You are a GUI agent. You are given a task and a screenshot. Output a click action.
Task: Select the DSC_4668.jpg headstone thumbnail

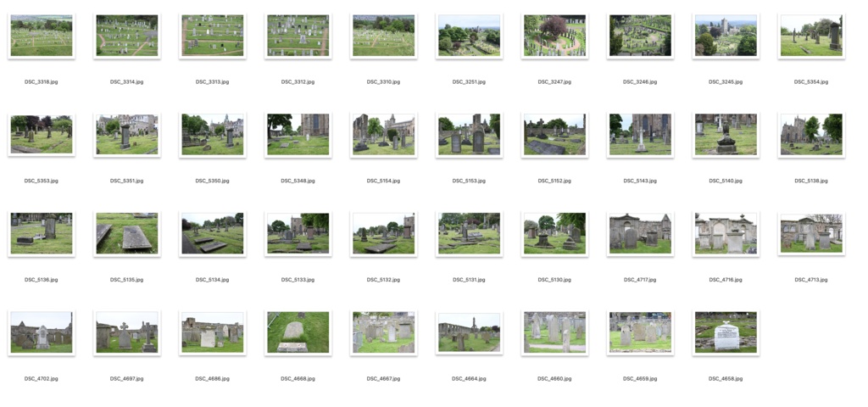coord(298,332)
